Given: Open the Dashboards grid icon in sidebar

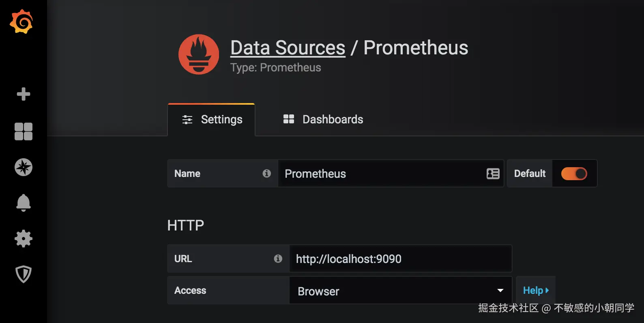Looking at the screenshot, I should 24,131.
